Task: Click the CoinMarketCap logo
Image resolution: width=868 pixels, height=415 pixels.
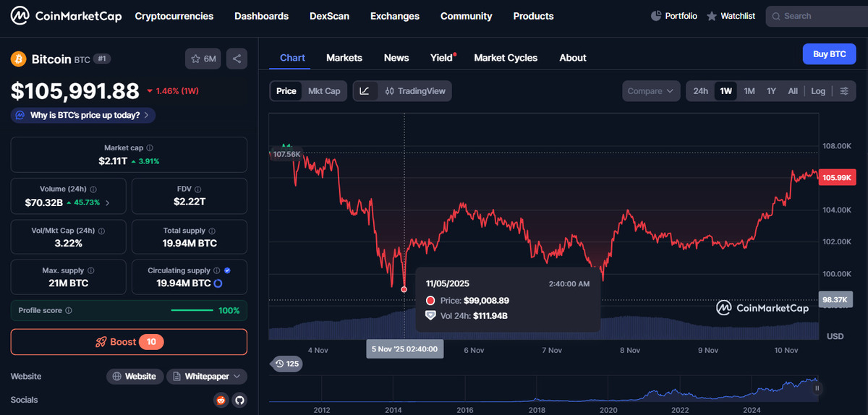Action: pyautogui.click(x=66, y=16)
